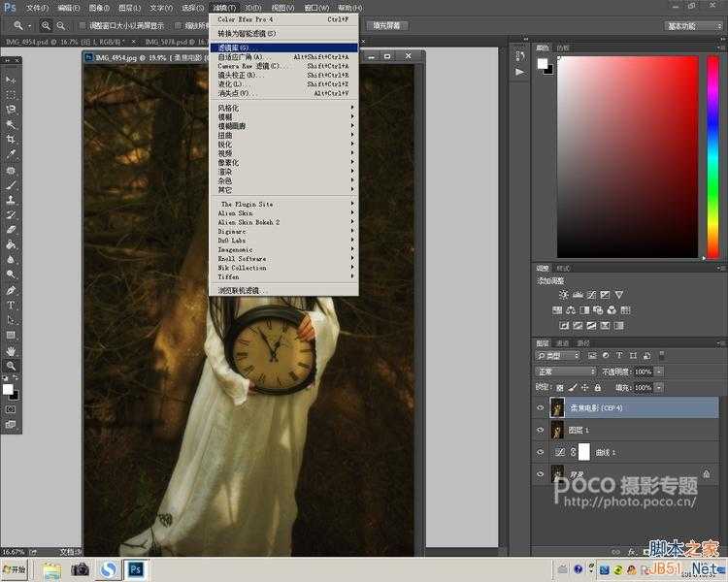This screenshot has height=582, width=728.
Task: Pick a hue on the rainbow color strip
Action: point(712,156)
